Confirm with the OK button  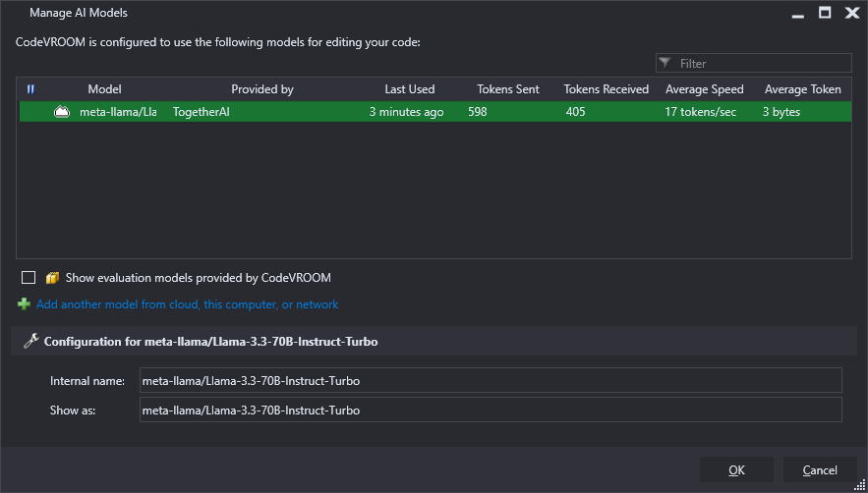[736, 469]
